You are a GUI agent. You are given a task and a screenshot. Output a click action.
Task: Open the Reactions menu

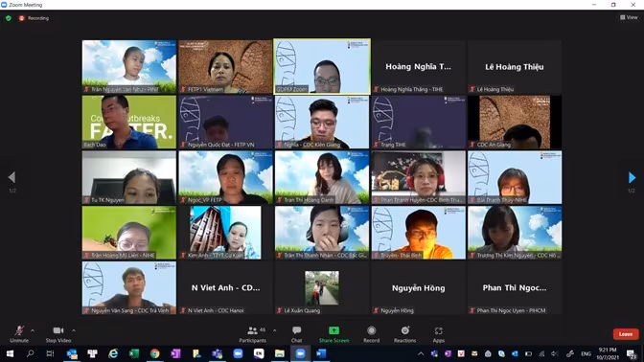click(405, 334)
